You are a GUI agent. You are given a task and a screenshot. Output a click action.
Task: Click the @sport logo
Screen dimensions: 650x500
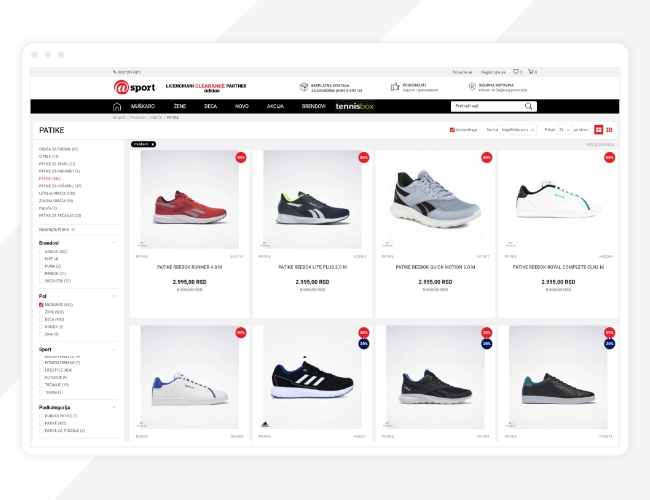(128, 87)
